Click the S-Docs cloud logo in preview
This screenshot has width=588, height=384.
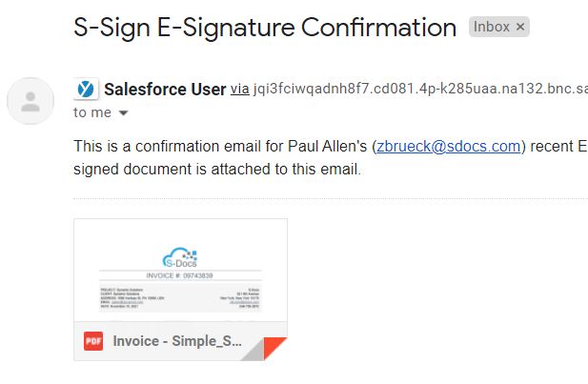[x=180, y=257]
